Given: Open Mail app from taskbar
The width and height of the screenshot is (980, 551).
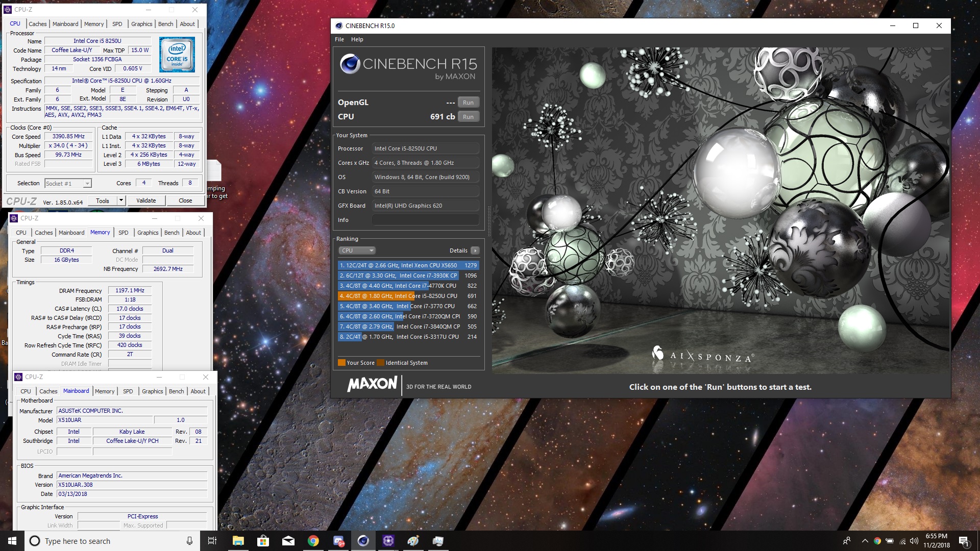Looking at the screenshot, I should [x=288, y=541].
